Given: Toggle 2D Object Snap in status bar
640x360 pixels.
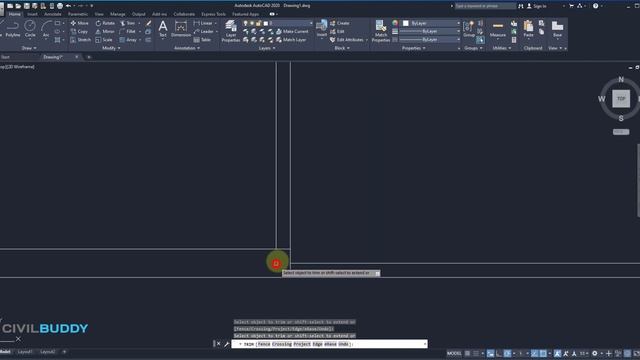Looking at the screenshot, I should [x=543, y=353].
